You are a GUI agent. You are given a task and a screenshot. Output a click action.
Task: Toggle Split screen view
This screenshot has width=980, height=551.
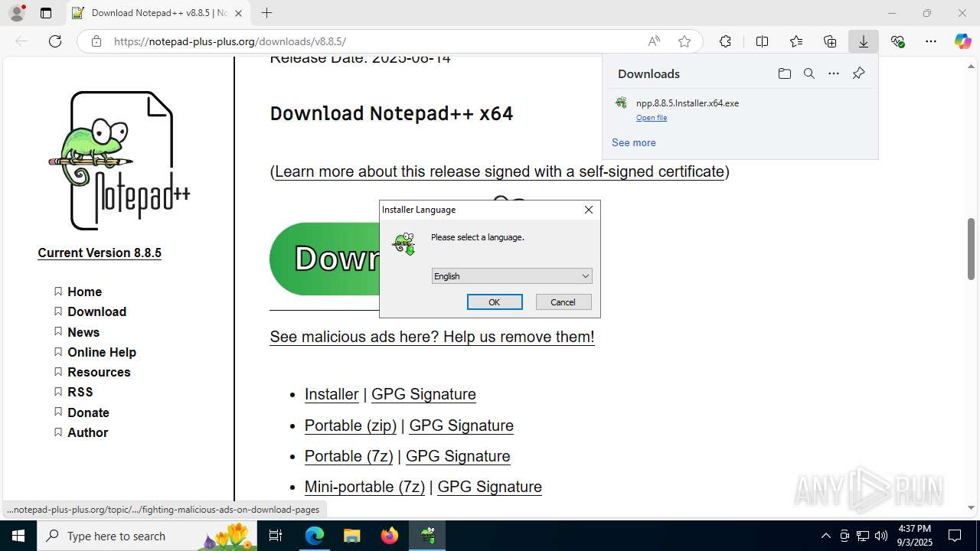762,41
